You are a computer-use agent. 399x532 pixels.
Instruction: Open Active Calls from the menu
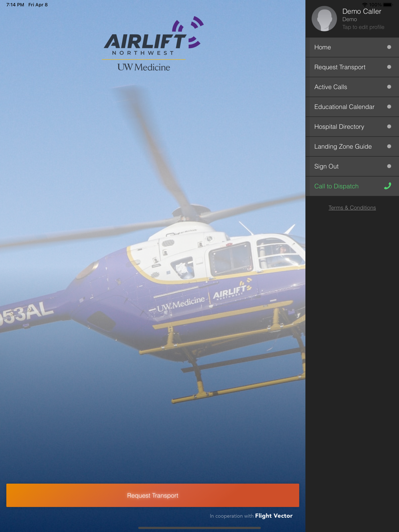352,87
